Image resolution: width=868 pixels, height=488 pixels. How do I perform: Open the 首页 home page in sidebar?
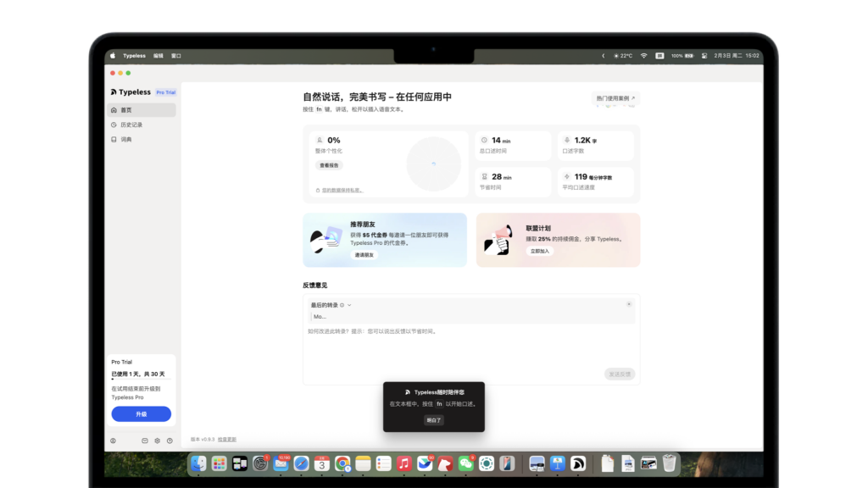[125, 110]
